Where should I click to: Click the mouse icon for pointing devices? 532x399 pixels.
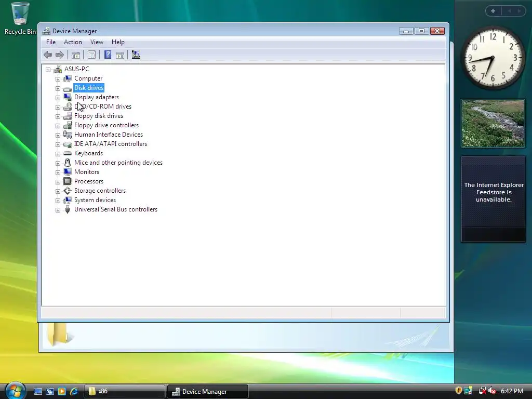68,163
